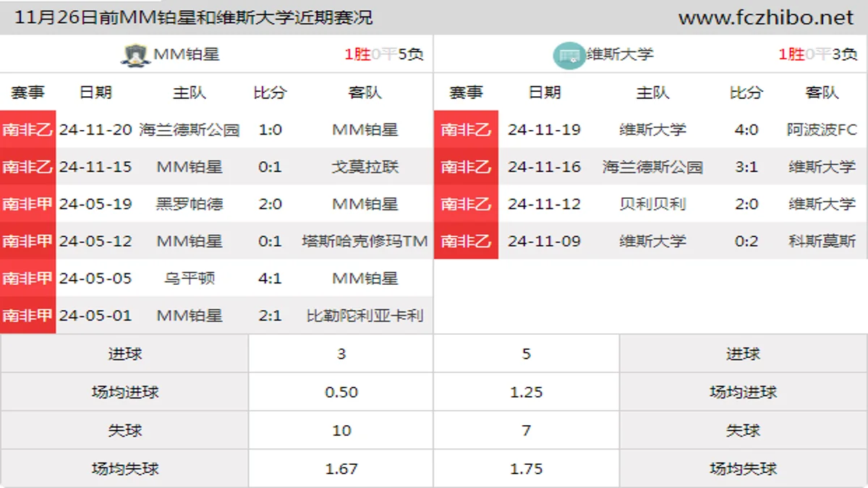Select the date 24-11-15 in the left table
The height and width of the screenshot is (488, 868).
pos(95,166)
